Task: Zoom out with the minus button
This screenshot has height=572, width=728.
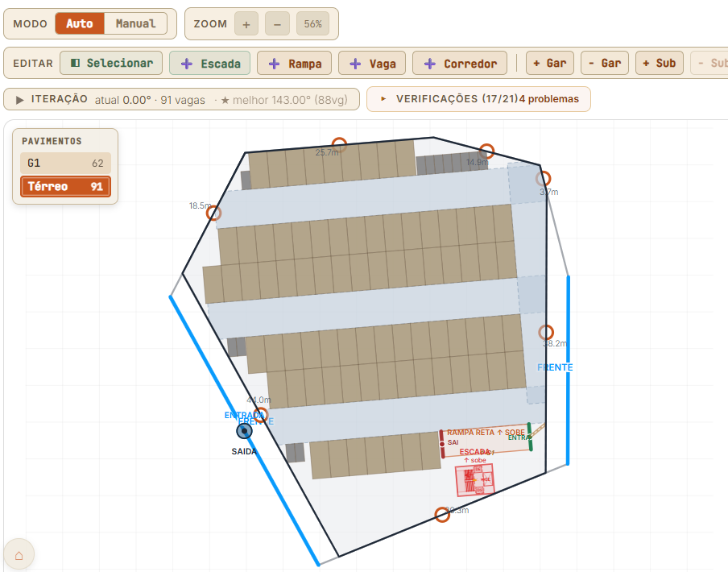Action: tap(277, 24)
